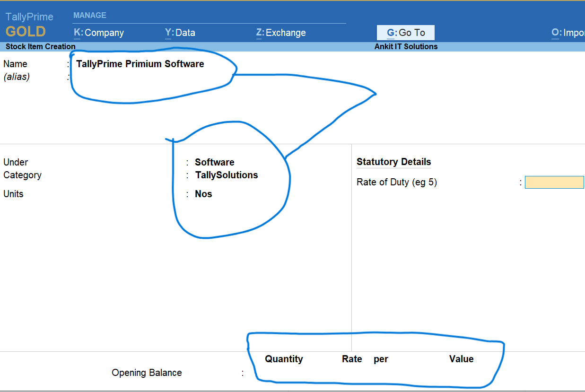Select the Name field 'TallyPrime Primium Software'
The image size is (585, 392).
pos(140,64)
